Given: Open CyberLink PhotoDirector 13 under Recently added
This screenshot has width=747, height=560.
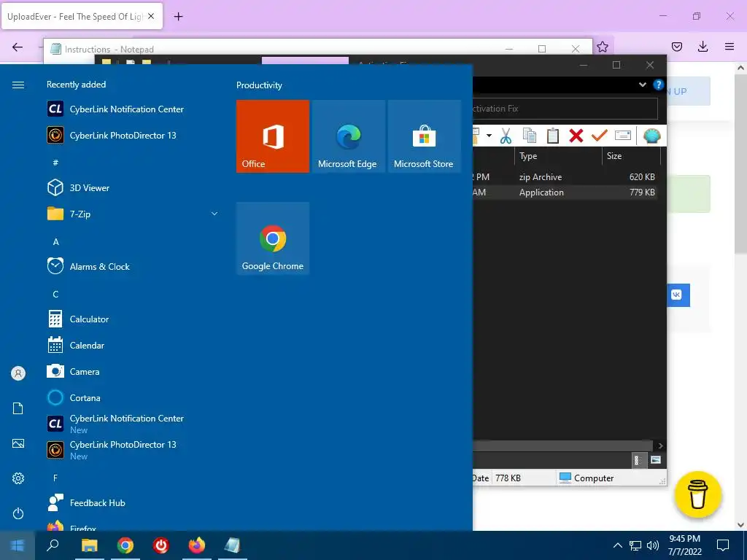Looking at the screenshot, I should 133,135.
